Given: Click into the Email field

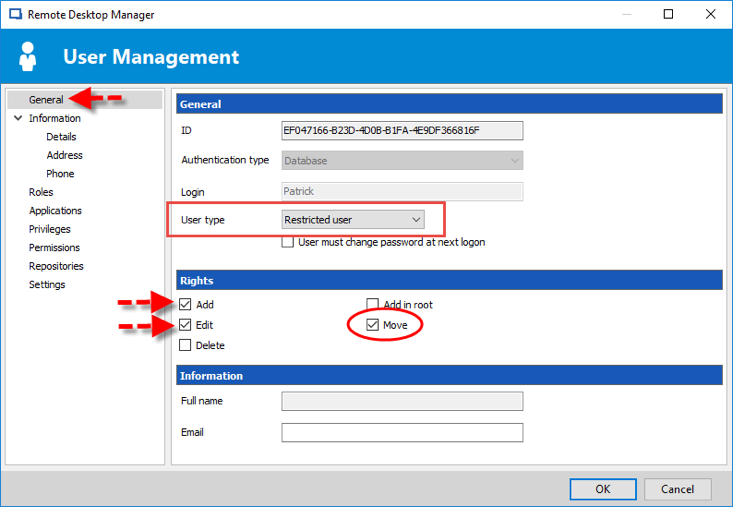Looking at the screenshot, I should pos(402,433).
